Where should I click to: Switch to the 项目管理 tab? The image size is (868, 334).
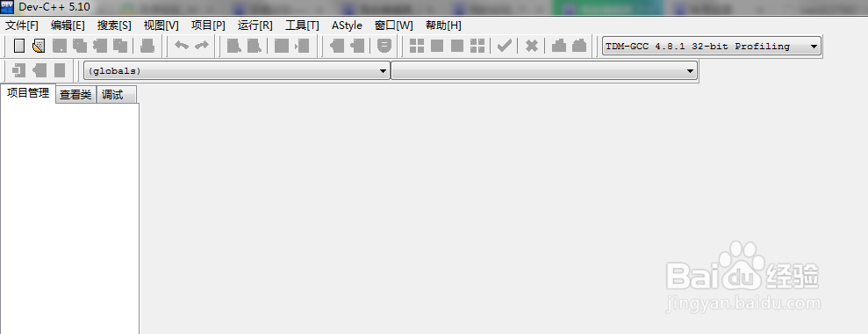28,93
